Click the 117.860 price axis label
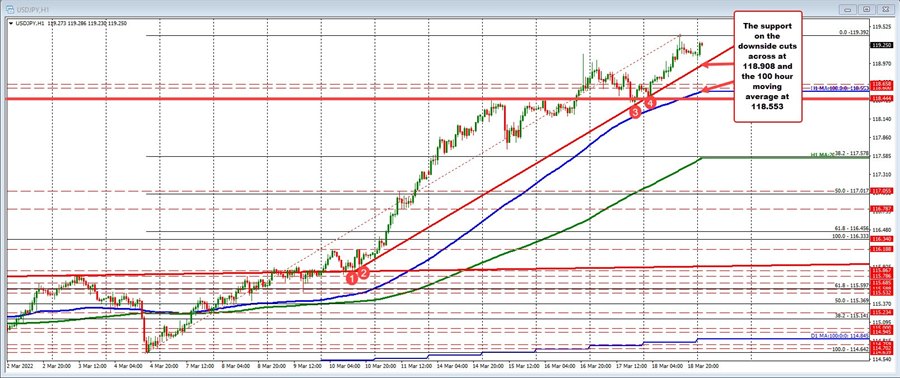900x378 pixels. click(882, 138)
